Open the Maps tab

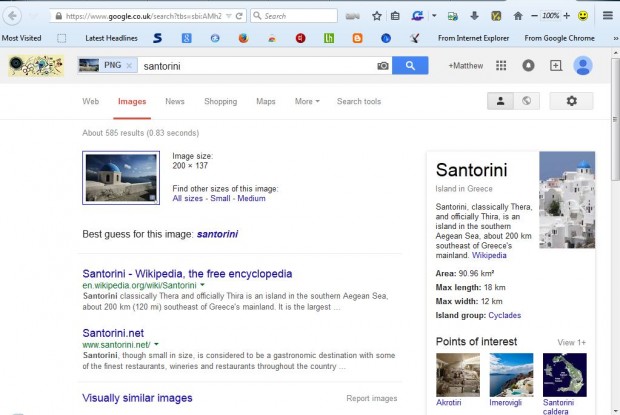click(266, 101)
